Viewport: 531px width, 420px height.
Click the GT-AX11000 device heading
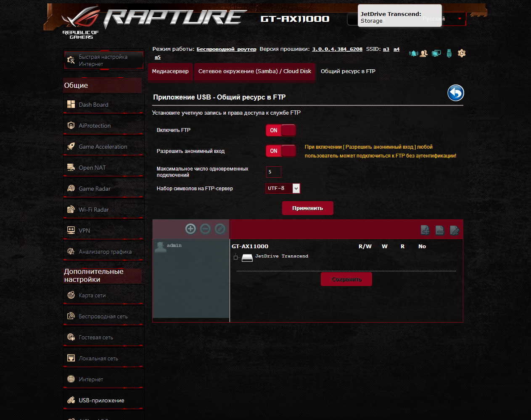coord(250,247)
